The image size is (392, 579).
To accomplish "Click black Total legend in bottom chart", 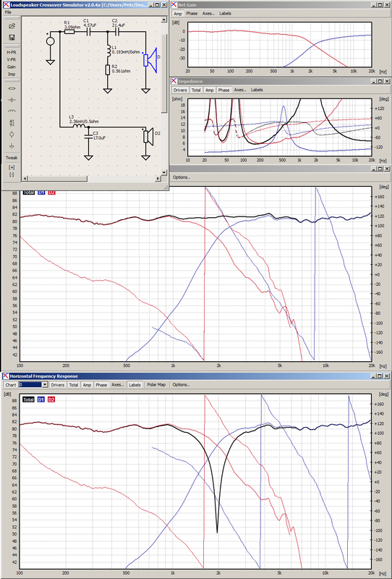I will click(28, 400).
